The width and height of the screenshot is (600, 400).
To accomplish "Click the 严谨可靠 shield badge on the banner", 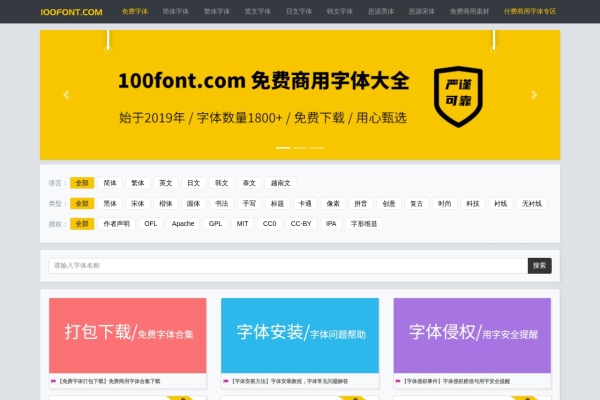I will [458, 96].
